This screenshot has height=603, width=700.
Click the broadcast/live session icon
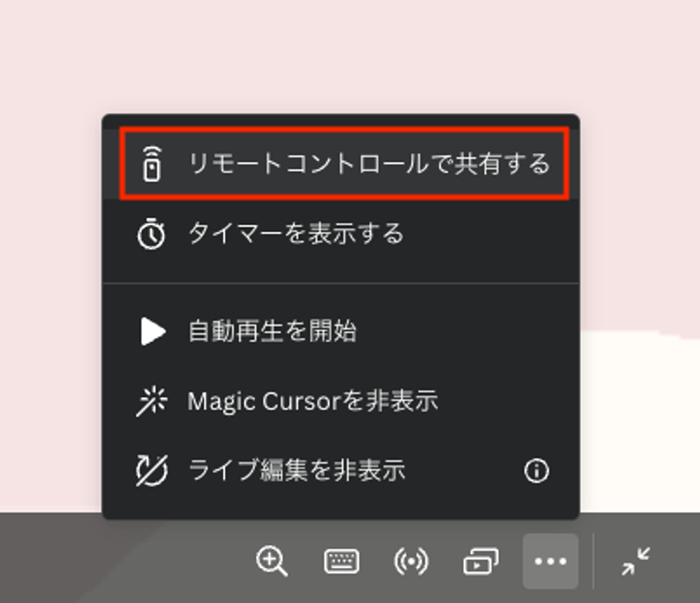[412, 561]
